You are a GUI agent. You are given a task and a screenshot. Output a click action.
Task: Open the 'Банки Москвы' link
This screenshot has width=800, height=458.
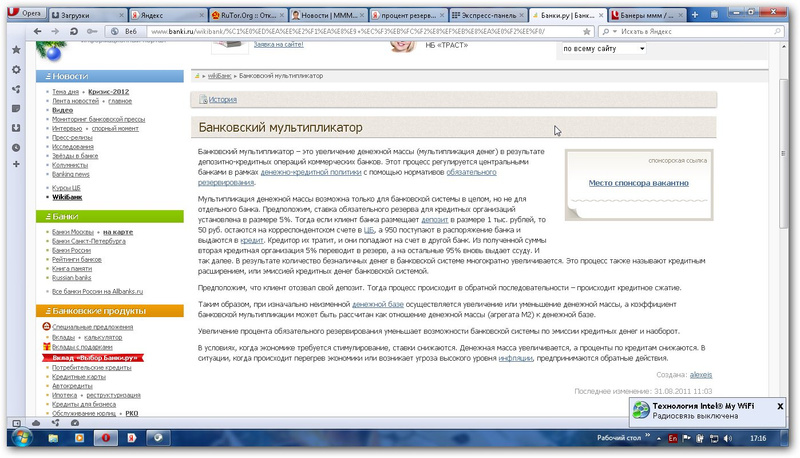coord(73,232)
